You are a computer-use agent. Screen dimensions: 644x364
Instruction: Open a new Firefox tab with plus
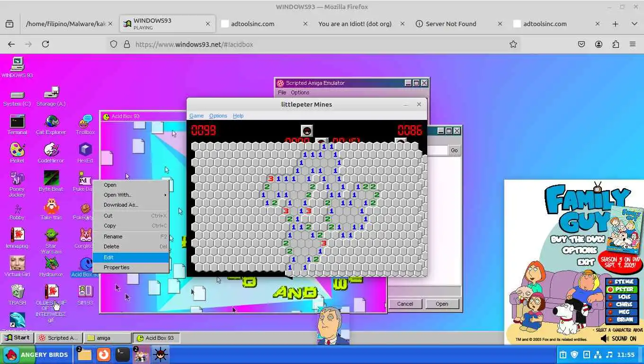(615, 24)
